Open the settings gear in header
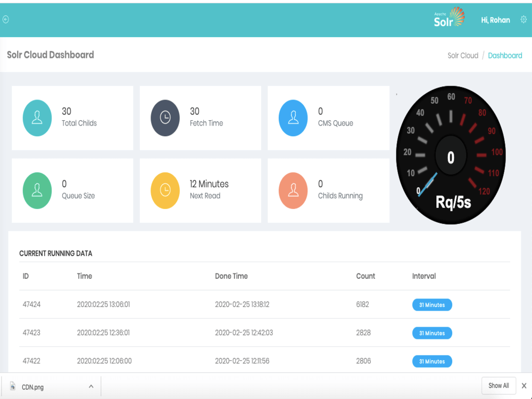This screenshot has width=532, height=399. (x=523, y=20)
